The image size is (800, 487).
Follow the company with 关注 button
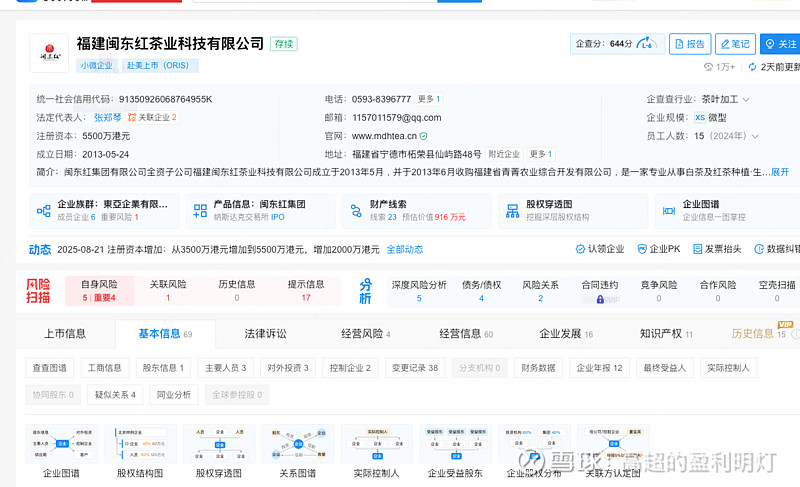(780, 44)
